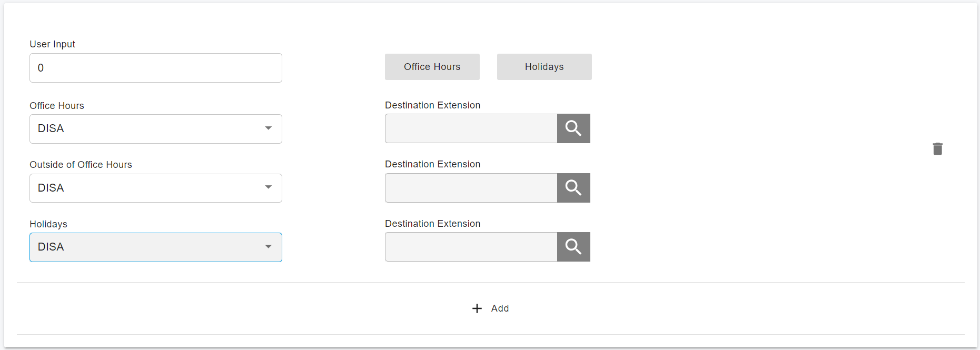Viewport: 980px width, 350px height.
Task: Click the User Input label
Action: tap(52, 44)
